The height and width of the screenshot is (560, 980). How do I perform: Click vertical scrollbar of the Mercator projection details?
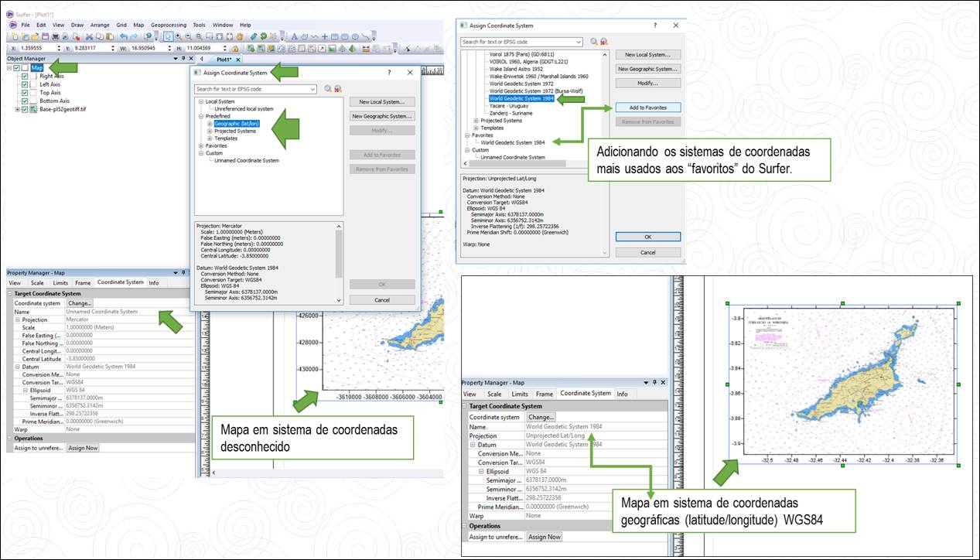[x=338, y=263]
